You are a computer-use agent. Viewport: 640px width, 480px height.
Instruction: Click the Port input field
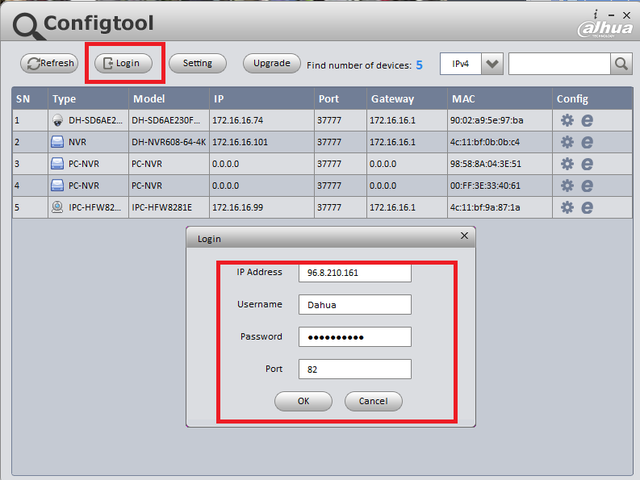click(x=355, y=369)
